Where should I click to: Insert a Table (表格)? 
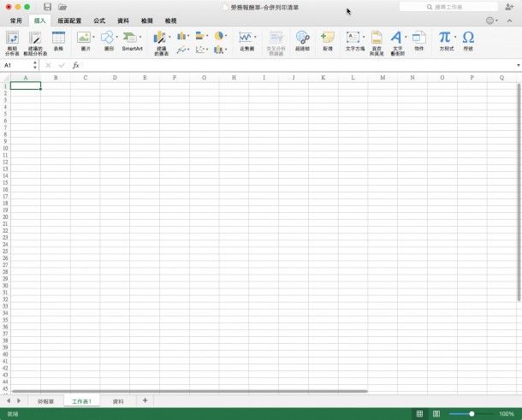(58, 41)
